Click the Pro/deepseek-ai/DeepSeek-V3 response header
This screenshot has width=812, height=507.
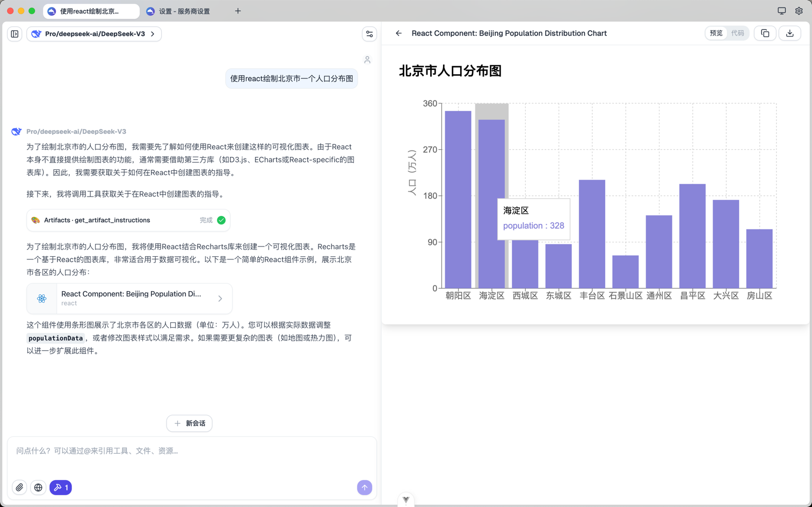(x=76, y=132)
